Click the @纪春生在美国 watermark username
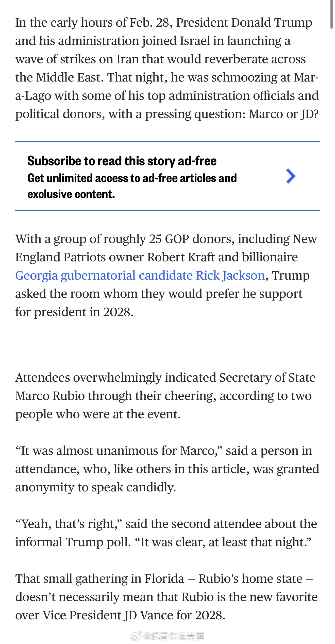 (x=174, y=636)
